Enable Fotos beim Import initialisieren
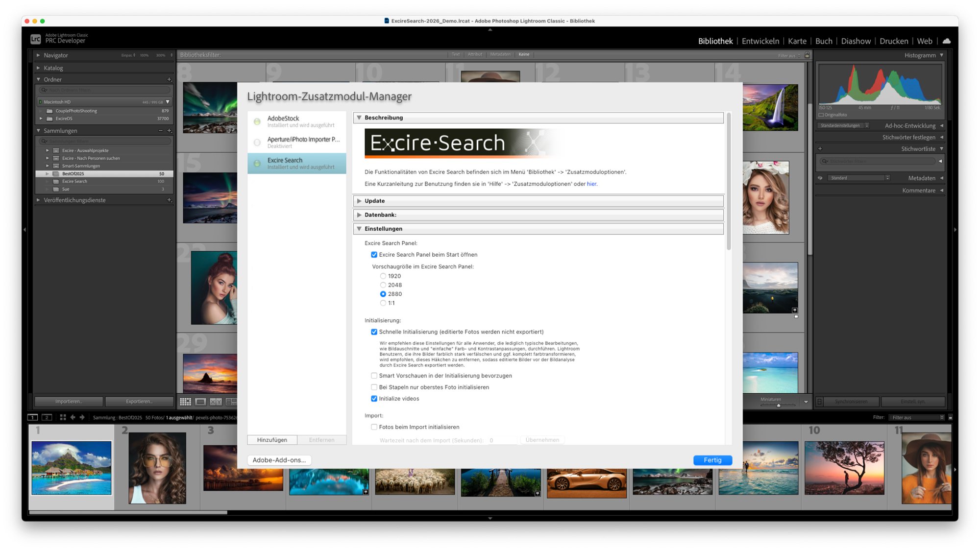The height and width of the screenshot is (551, 980). 374,427
